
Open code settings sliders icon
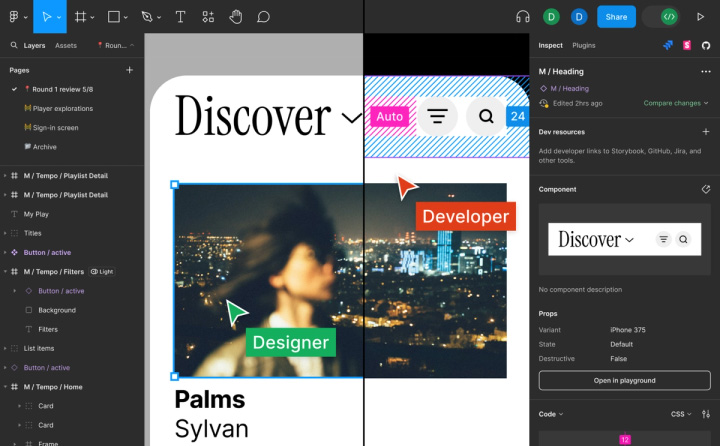[706, 414]
